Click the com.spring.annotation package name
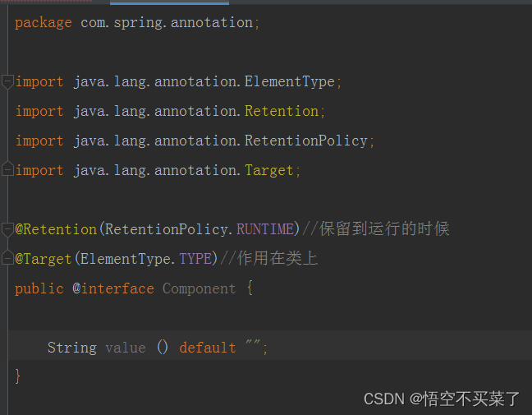 click(x=167, y=23)
